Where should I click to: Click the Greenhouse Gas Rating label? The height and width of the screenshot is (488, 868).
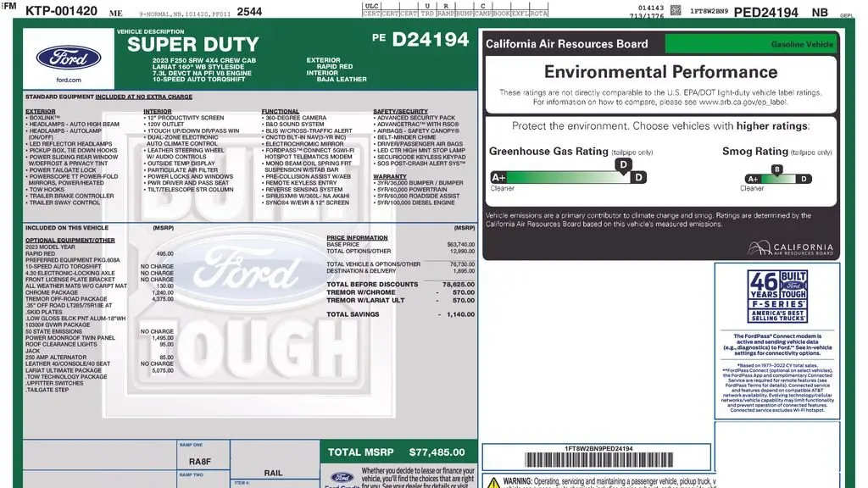coord(548,151)
